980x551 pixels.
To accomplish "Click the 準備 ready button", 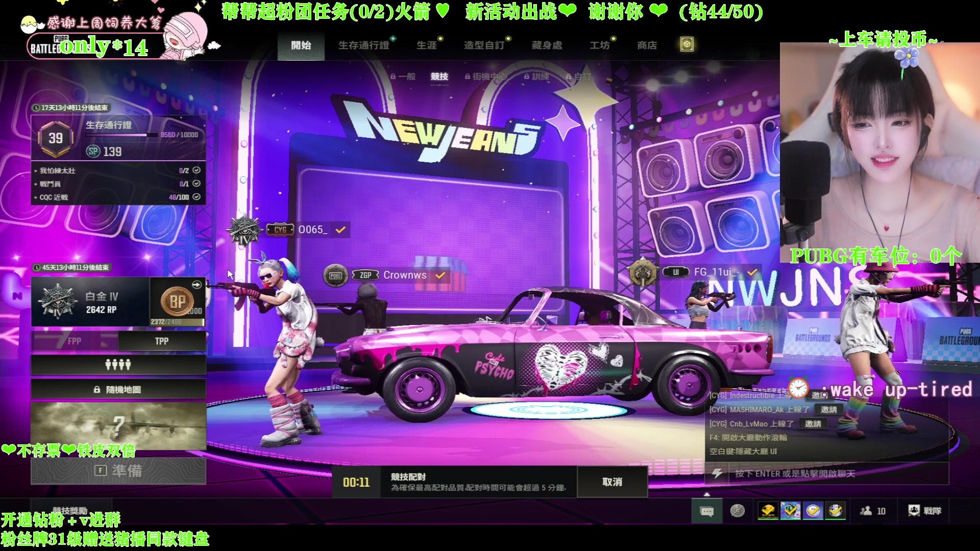I will tap(118, 470).
